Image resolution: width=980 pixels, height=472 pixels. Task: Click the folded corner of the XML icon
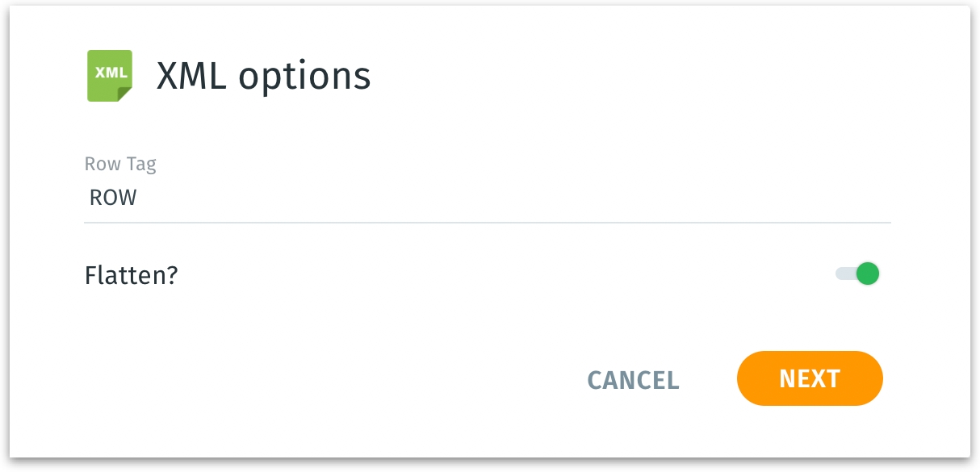click(x=124, y=94)
